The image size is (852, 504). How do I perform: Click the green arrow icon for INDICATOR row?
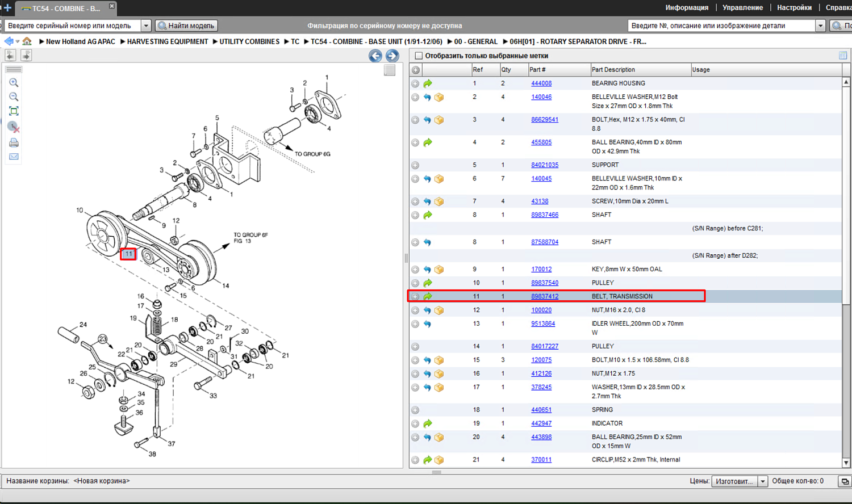click(428, 423)
